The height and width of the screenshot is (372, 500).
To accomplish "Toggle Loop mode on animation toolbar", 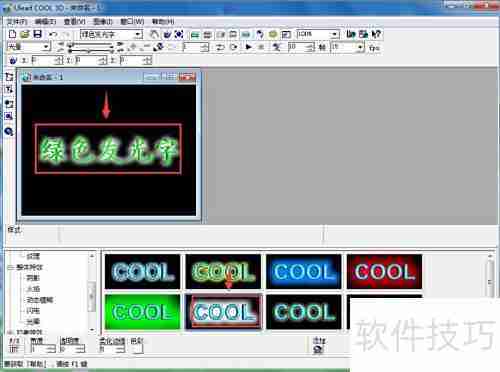I will point(234,47).
